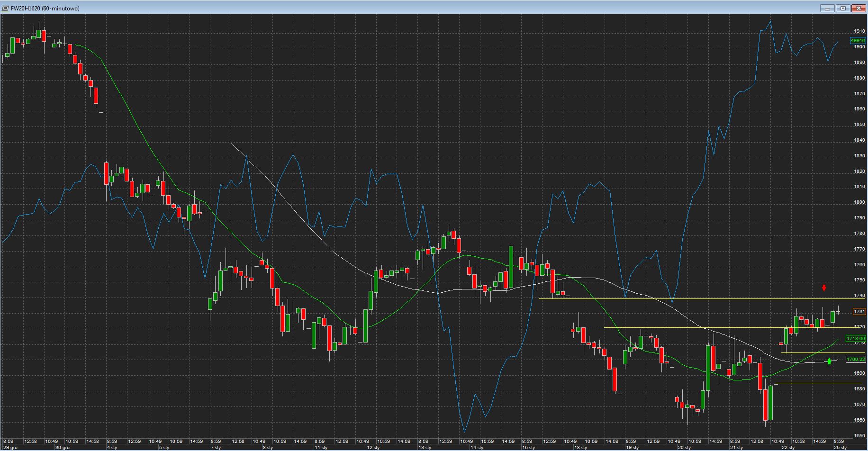This screenshot has height=451, width=868.
Task: Maximize the FW20H1620 chart window
Action: [843, 8]
